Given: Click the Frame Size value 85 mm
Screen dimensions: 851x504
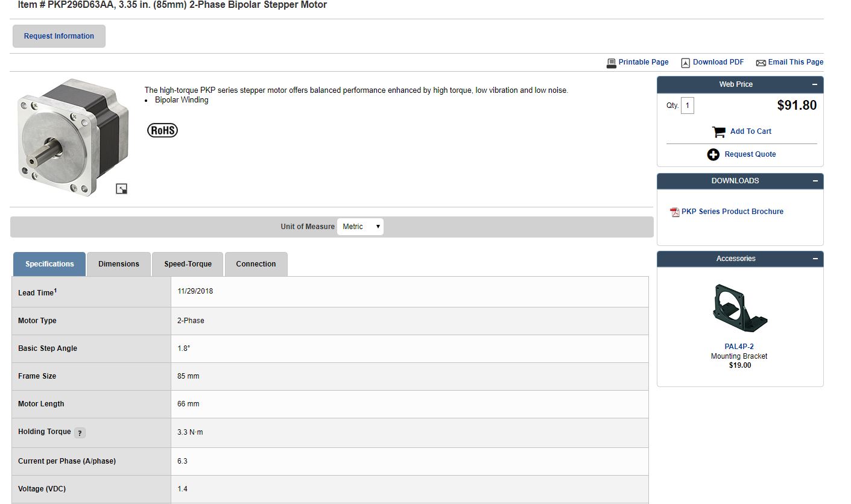Looking at the screenshot, I should pyautogui.click(x=188, y=376).
